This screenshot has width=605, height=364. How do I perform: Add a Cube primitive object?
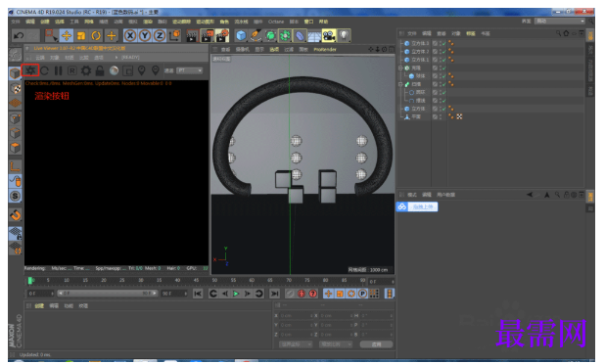(x=241, y=36)
